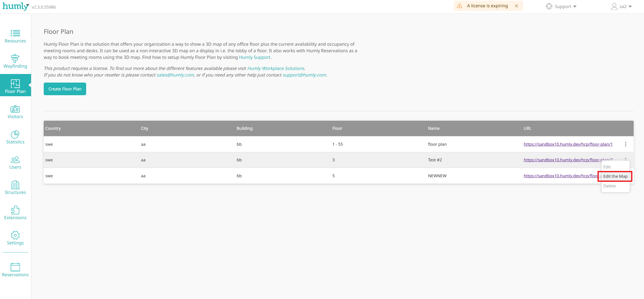Choose Delete in the context menu
This screenshot has height=299, width=644.
click(x=609, y=186)
